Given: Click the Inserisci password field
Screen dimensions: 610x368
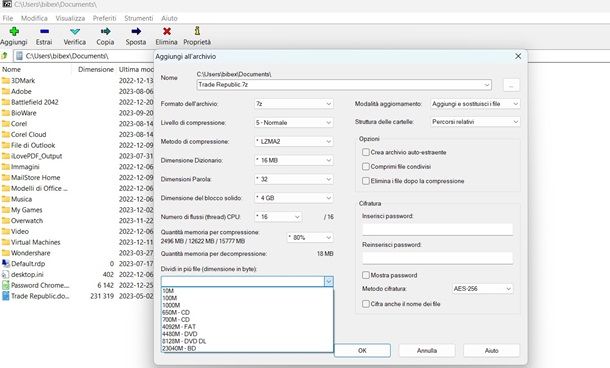Looking at the screenshot, I should [x=438, y=229].
